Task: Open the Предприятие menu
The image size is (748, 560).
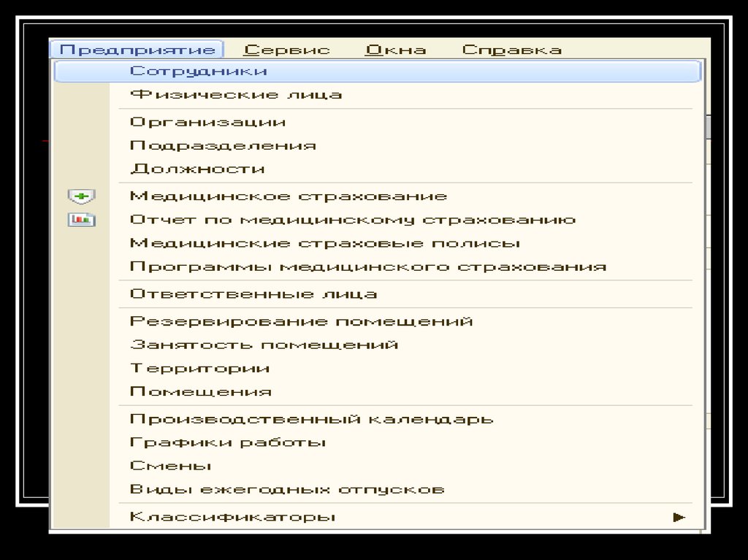Action: 137,50
